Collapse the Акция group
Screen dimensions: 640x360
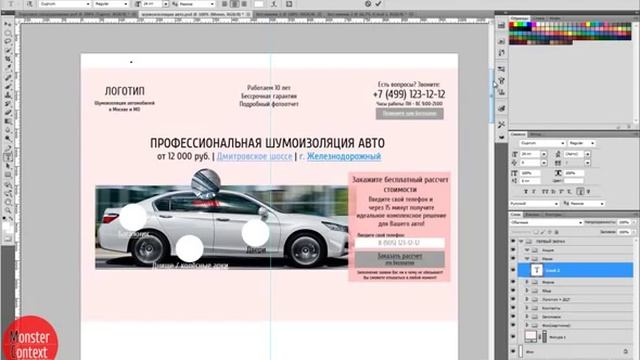click(527, 250)
